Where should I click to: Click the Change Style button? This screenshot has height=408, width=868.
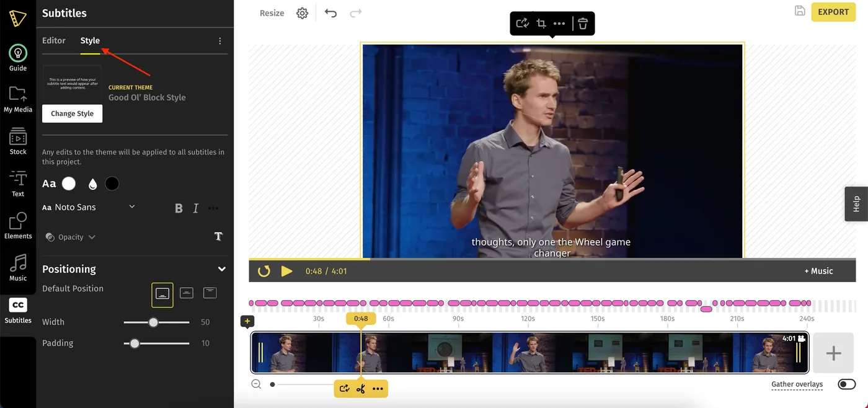tap(73, 113)
